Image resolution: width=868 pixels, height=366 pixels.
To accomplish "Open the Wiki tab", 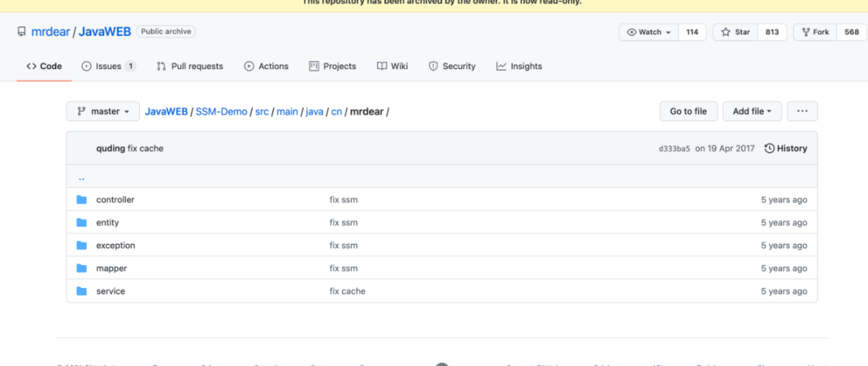I will [392, 67].
